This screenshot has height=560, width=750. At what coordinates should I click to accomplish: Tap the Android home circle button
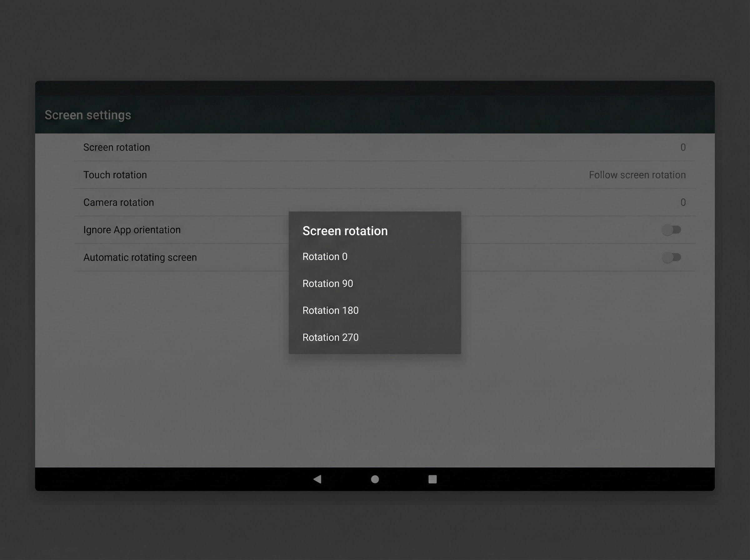point(375,479)
